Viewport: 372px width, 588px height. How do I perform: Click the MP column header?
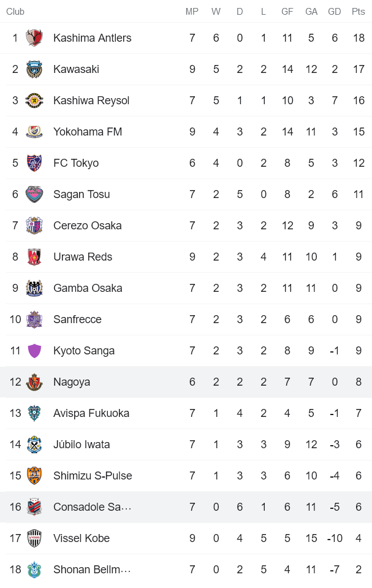(x=192, y=11)
